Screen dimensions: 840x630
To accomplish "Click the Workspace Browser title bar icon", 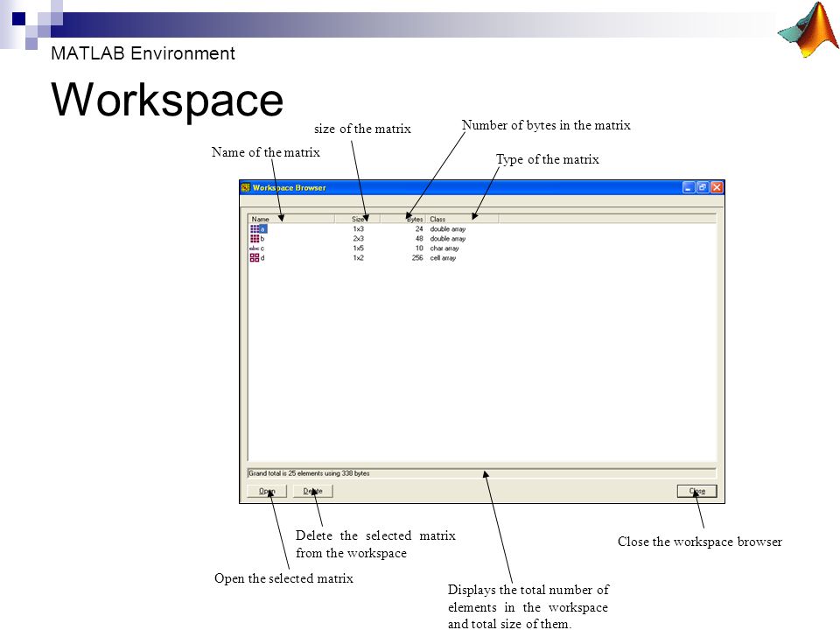I will click(246, 187).
